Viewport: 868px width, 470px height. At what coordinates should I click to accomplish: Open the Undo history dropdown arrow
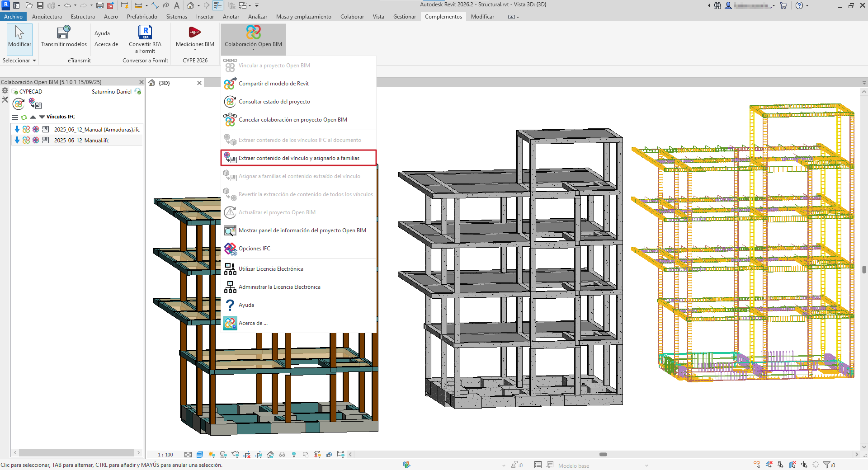click(x=75, y=5)
